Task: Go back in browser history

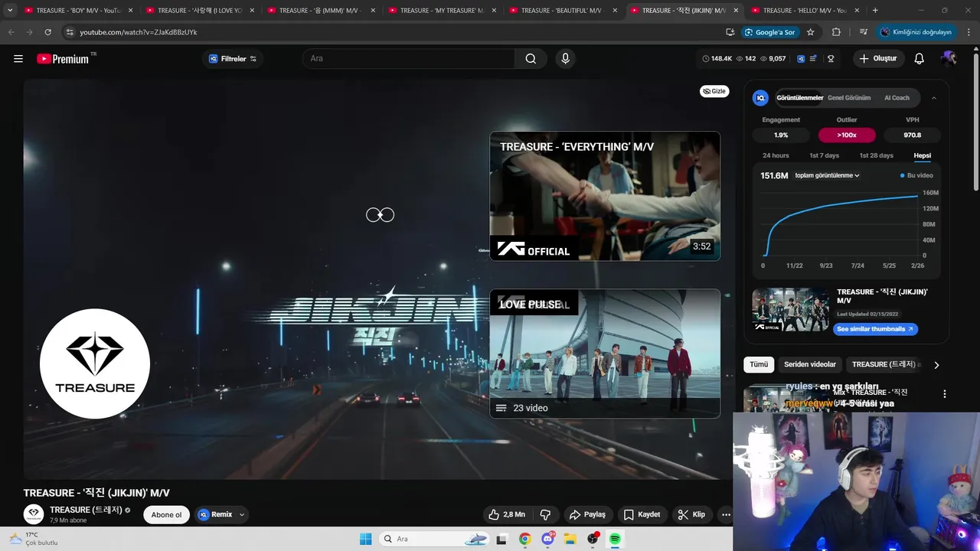Action: tap(11, 32)
